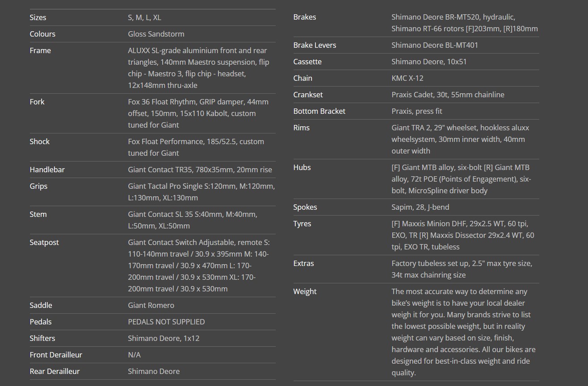Select the Gloss Sandstorm colour value
The height and width of the screenshot is (386, 588).
[156, 34]
